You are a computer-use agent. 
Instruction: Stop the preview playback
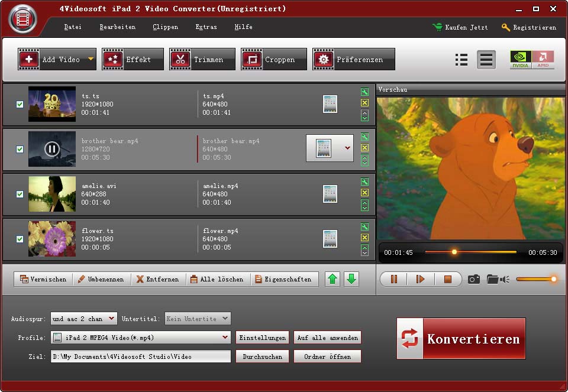tap(448, 279)
